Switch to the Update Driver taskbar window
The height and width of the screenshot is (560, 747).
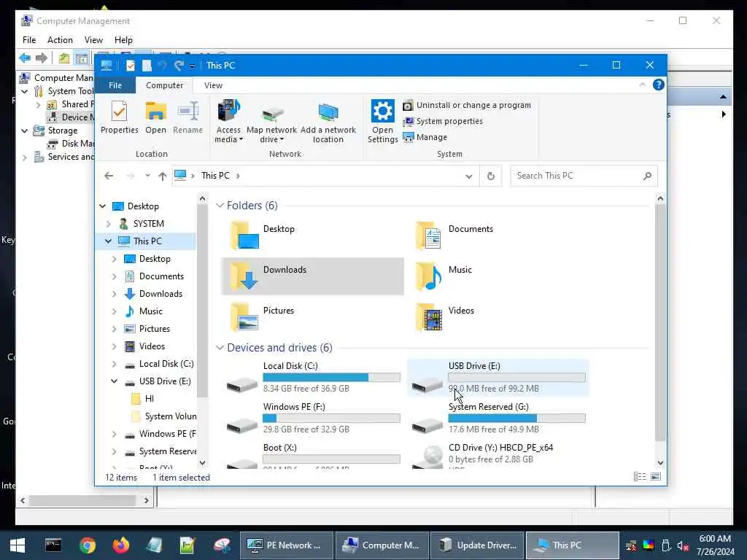(x=477, y=545)
